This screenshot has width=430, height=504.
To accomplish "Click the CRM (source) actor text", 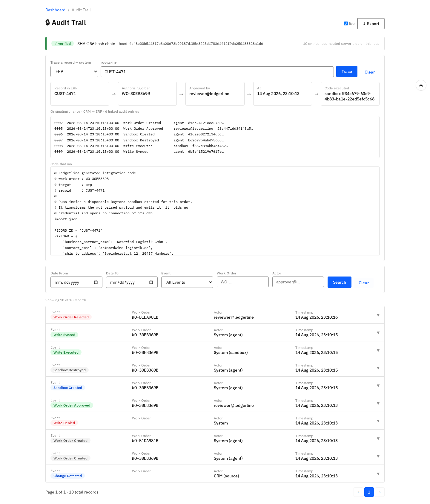I will (226, 476).
